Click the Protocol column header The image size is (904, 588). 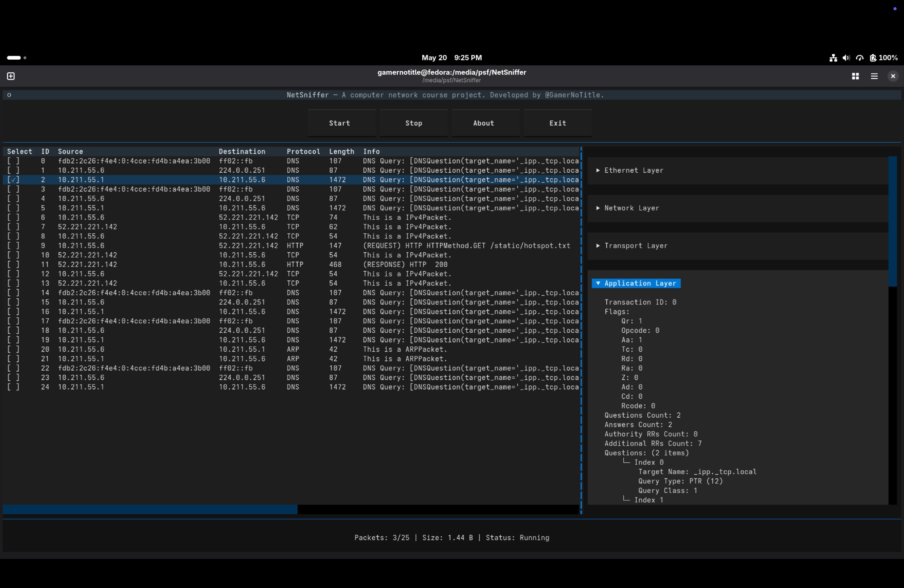click(303, 152)
